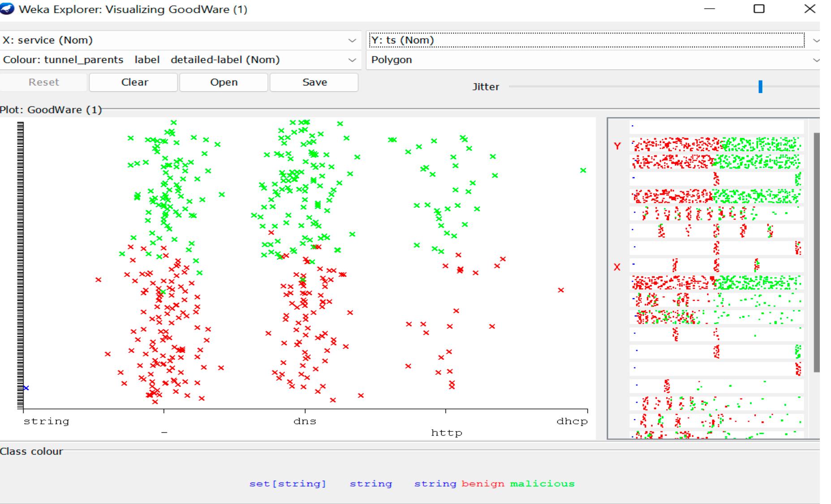Viewport: 831px width, 504px height.
Task: Click the attribute strip marked with red Y
Action: tap(716, 145)
